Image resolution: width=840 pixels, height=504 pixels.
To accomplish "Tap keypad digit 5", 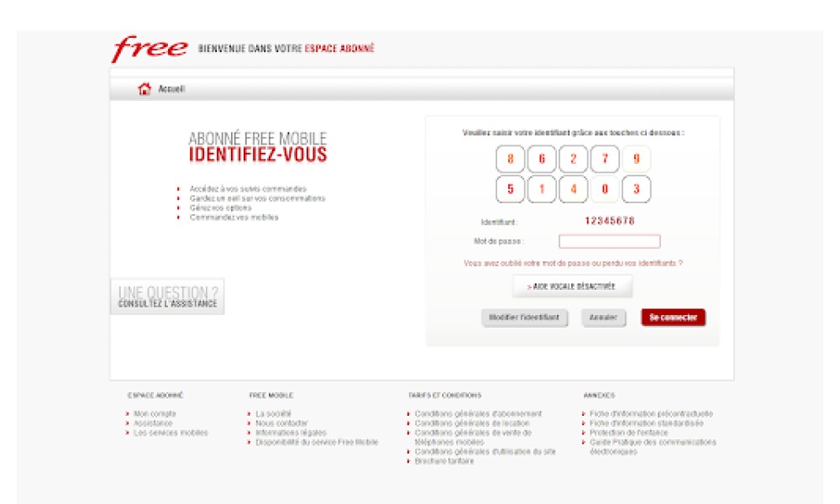I will click(x=510, y=189).
